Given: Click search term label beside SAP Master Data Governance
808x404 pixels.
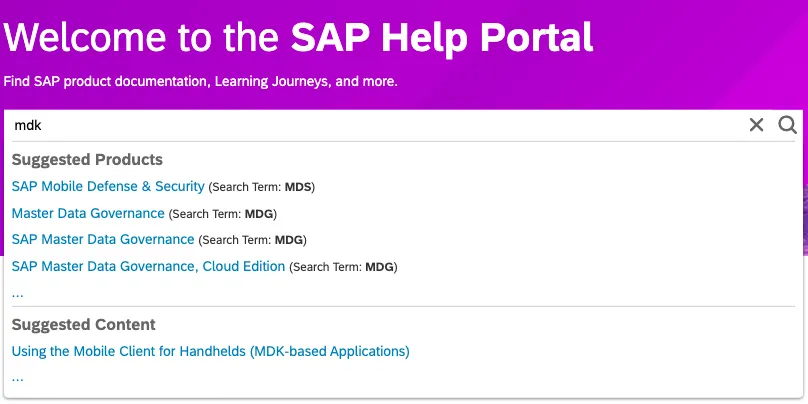Looking at the screenshot, I should point(253,240).
